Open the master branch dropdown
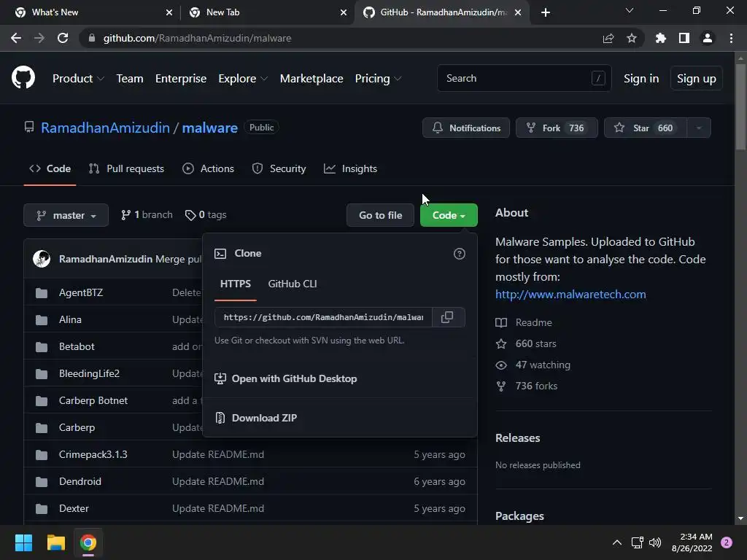The image size is (747, 560). click(x=66, y=215)
